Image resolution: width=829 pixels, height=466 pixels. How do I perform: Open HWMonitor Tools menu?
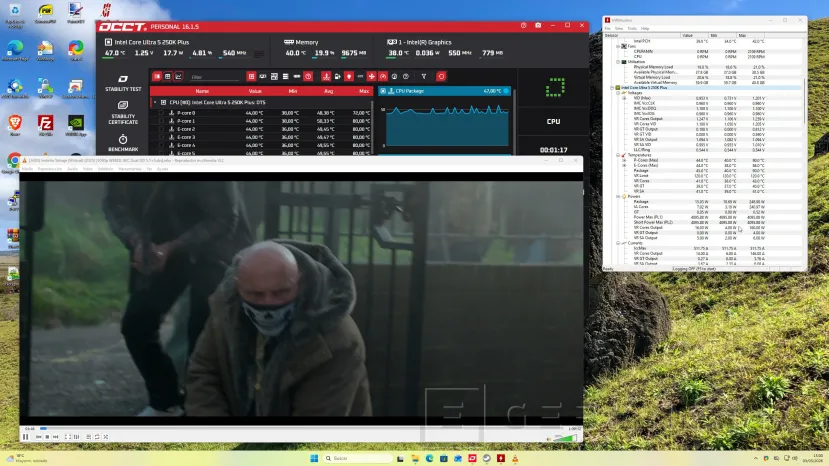[632, 29]
